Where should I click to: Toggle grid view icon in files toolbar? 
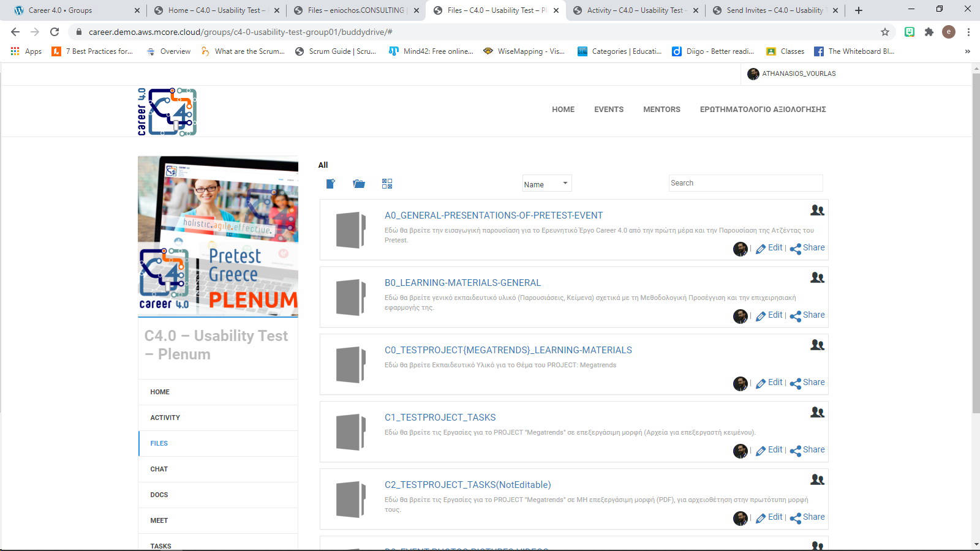click(387, 184)
